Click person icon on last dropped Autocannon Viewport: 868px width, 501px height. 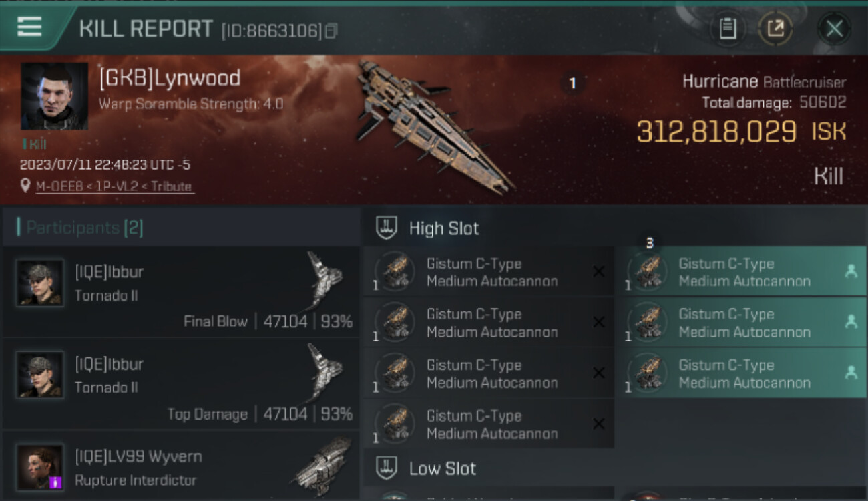(851, 373)
